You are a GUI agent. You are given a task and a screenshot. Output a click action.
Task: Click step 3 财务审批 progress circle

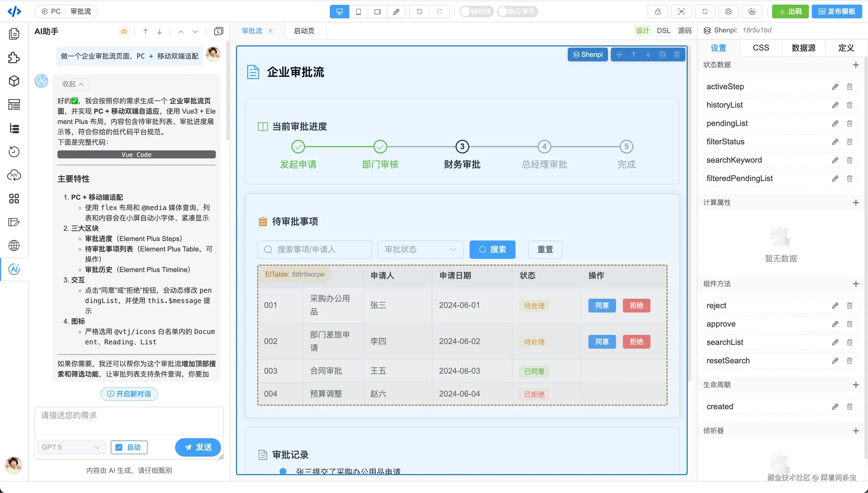pyautogui.click(x=462, y=147)
